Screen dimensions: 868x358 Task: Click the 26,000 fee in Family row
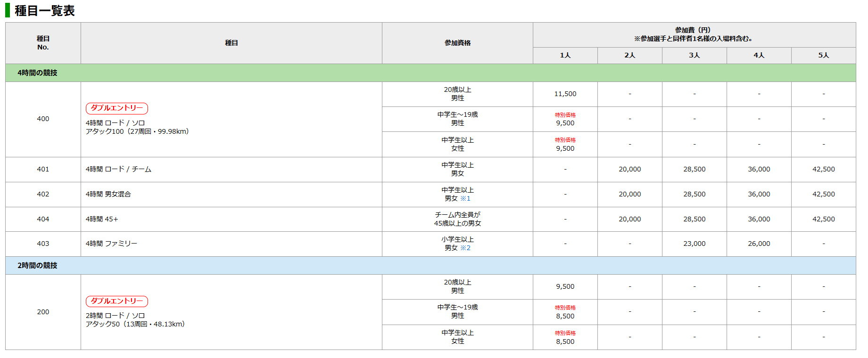(x=759, y=244)
